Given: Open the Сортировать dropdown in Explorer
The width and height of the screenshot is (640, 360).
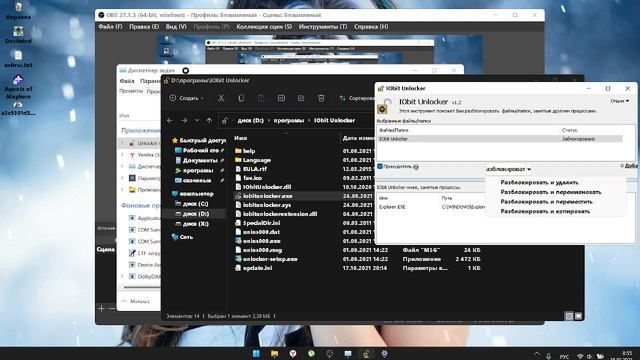Looking at the screenshot, I should pos(356,98).
